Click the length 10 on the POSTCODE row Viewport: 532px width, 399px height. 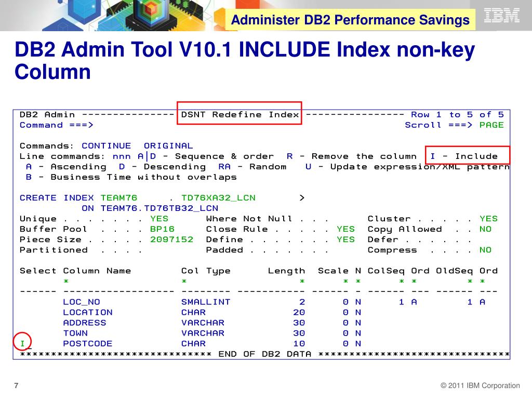click(x=299, y=344)
